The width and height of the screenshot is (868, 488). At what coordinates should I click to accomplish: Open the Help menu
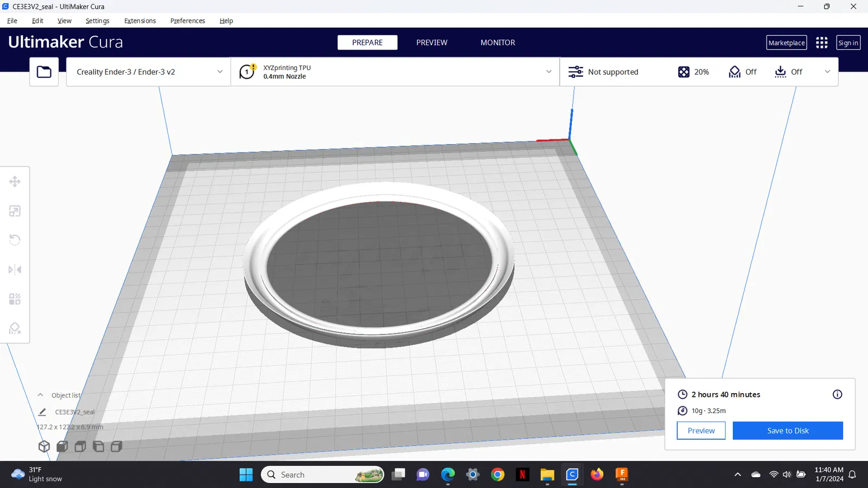[x=226, y=21]
